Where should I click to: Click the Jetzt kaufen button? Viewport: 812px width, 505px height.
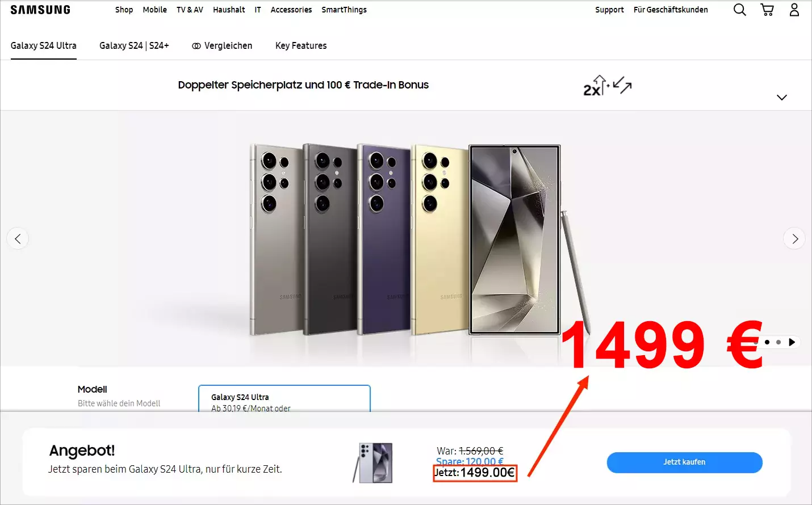pos(684,462)
